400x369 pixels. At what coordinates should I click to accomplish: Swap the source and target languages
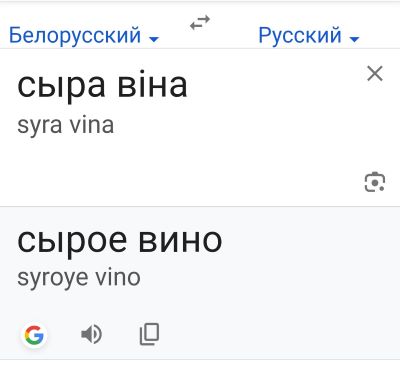[200, 23]
